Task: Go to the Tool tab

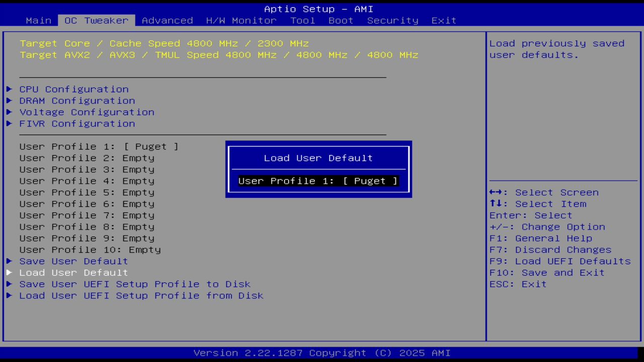Action: (x=303, y=21)
